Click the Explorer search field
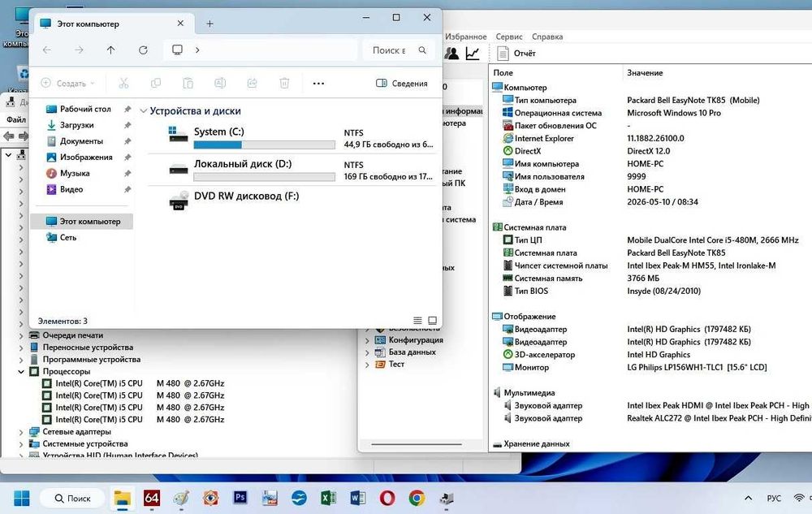The height and width of the screenshot is (514, 812). pos(398,50)
